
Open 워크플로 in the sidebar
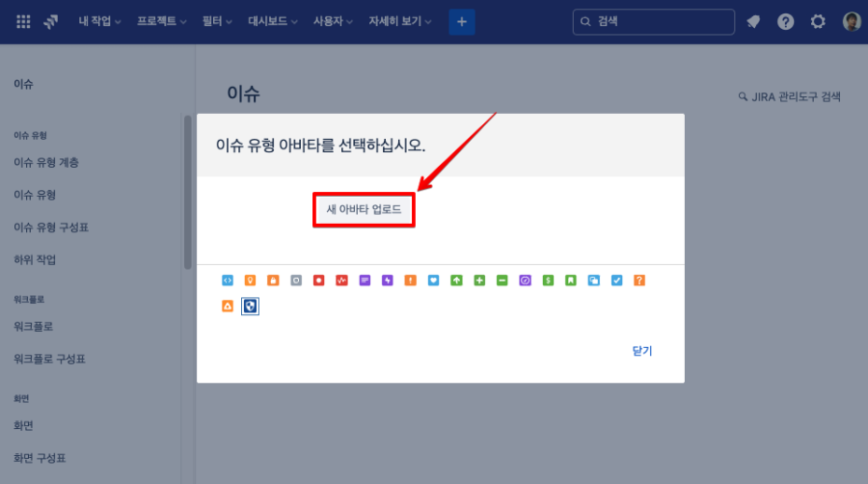(x=33, y=326)
